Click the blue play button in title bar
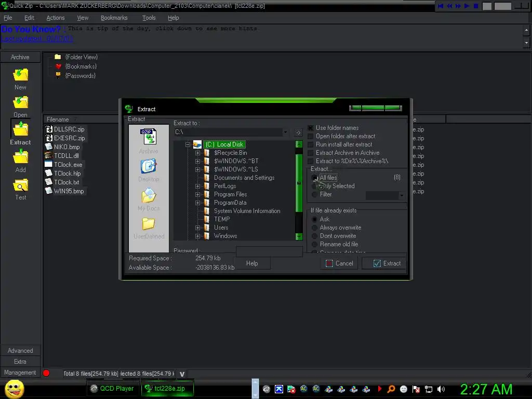 tap(467, 6)
